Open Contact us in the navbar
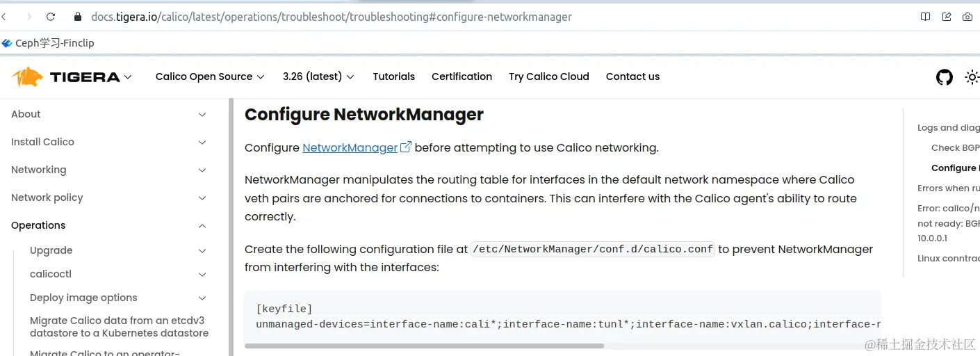This screenshot has width=980, height=356. [632, 76]
